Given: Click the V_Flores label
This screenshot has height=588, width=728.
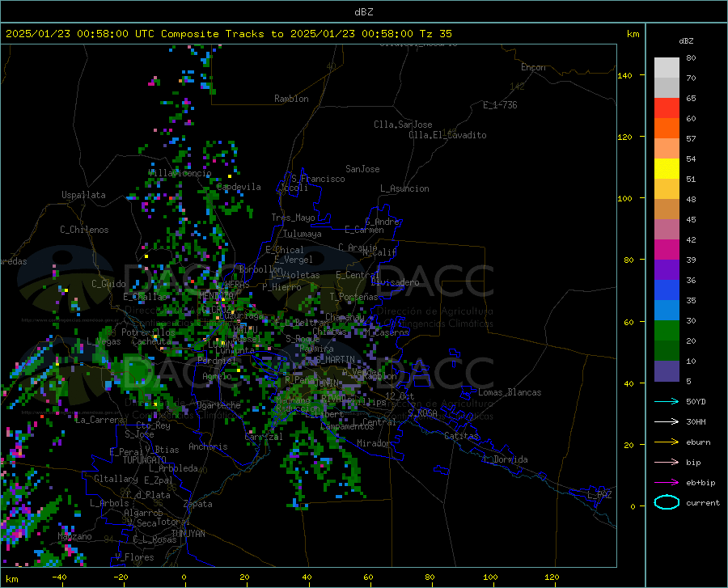Looking at the screenshot, I should pos(134,557).
